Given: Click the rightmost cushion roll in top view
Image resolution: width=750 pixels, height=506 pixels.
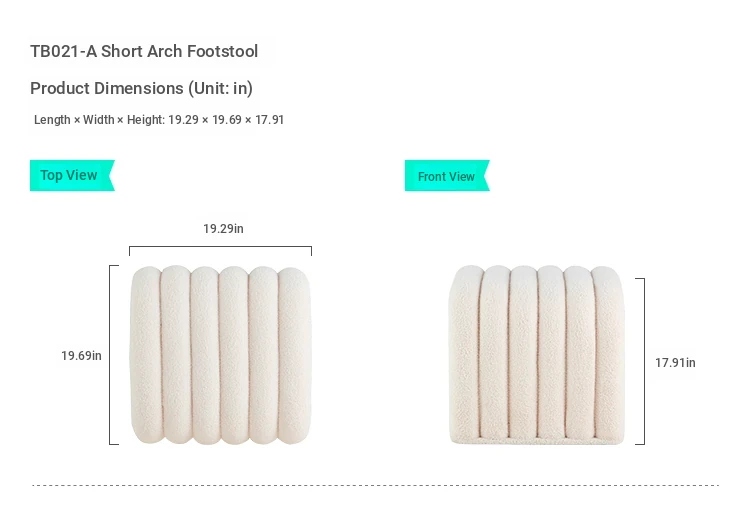Looking at the screenshot, I should click(x=295, y=355).
